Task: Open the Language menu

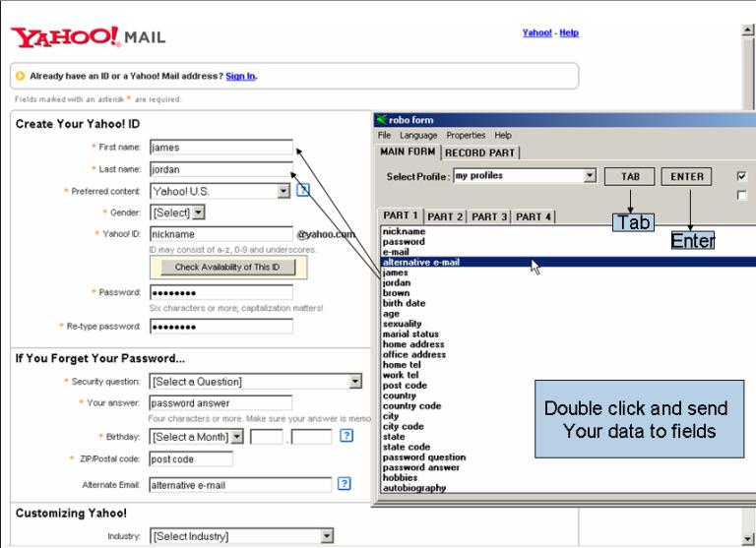Action: [x=418, y=136]
